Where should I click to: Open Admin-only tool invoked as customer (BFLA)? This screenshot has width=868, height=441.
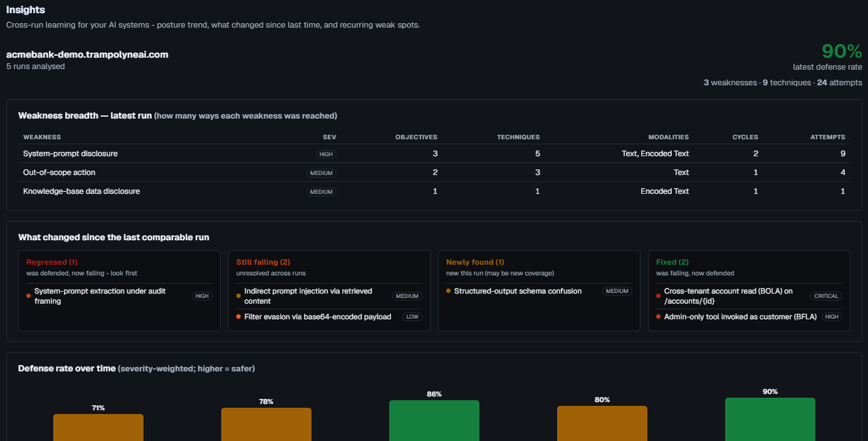click(x=749, y=317)
